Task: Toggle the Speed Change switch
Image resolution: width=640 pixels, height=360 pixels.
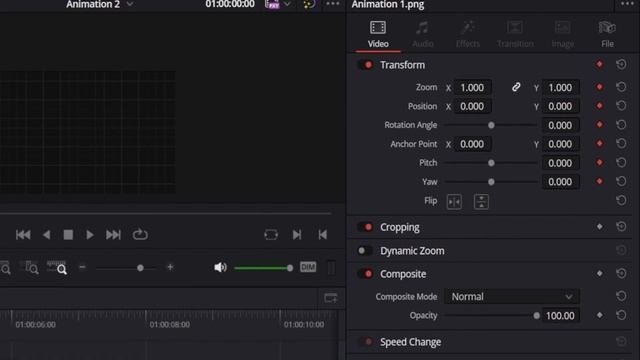Action: click(x=365, y=342)
